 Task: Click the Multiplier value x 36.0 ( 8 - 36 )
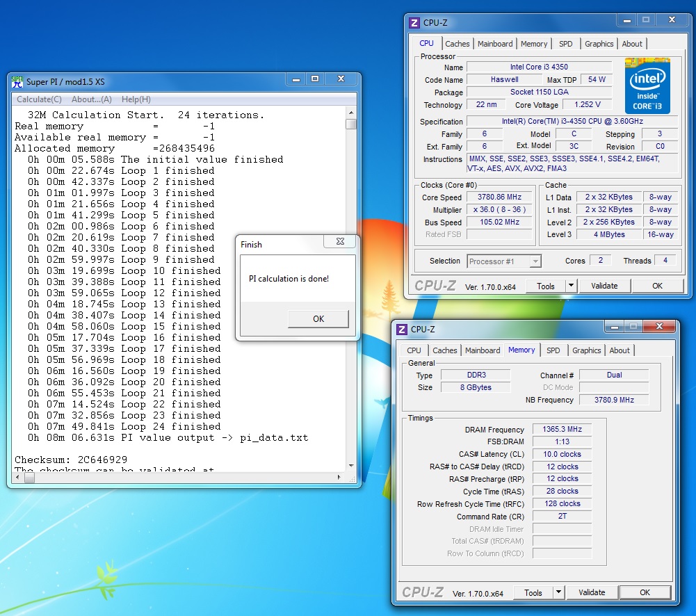(x=499, y=209)
